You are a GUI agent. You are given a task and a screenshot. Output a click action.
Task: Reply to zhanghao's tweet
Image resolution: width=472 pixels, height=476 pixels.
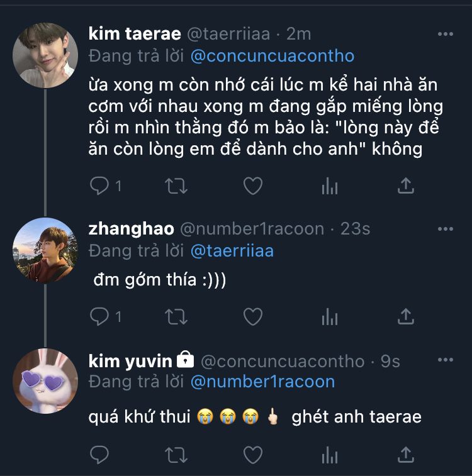coord(99,317)
